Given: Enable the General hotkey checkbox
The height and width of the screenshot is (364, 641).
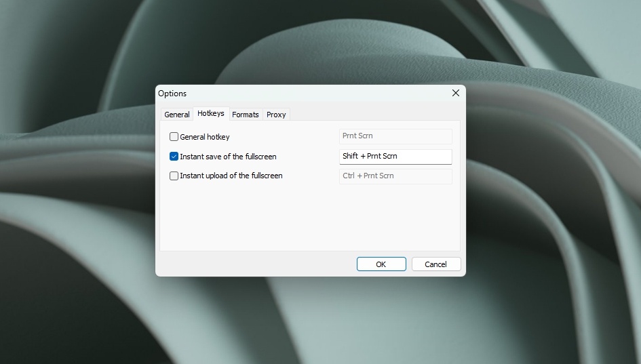Looking at the screenshot, I should (x=174, y=136).
